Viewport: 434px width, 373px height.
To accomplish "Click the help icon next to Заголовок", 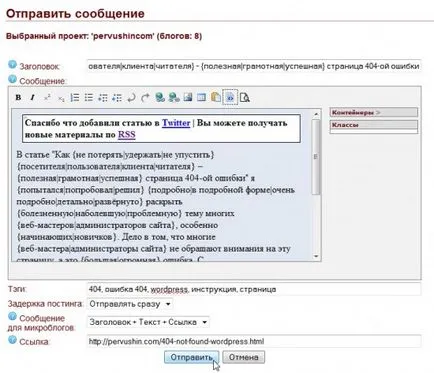I will 12,64.
